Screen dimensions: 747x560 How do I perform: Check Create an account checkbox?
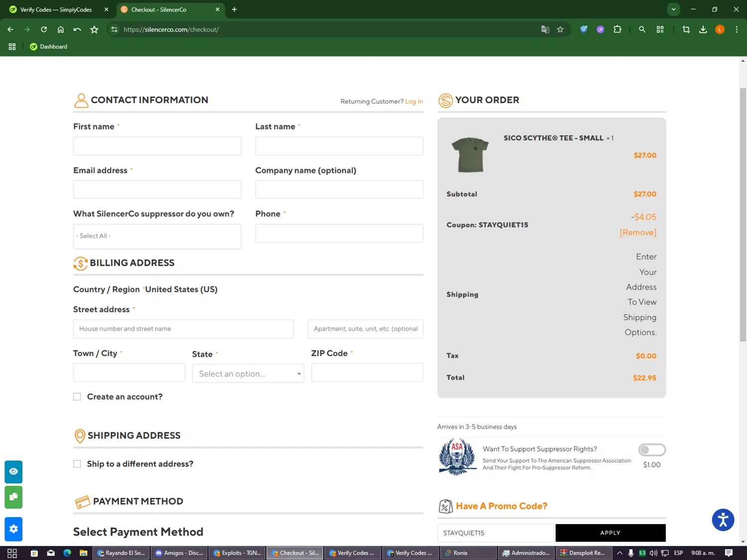point(77,397)
